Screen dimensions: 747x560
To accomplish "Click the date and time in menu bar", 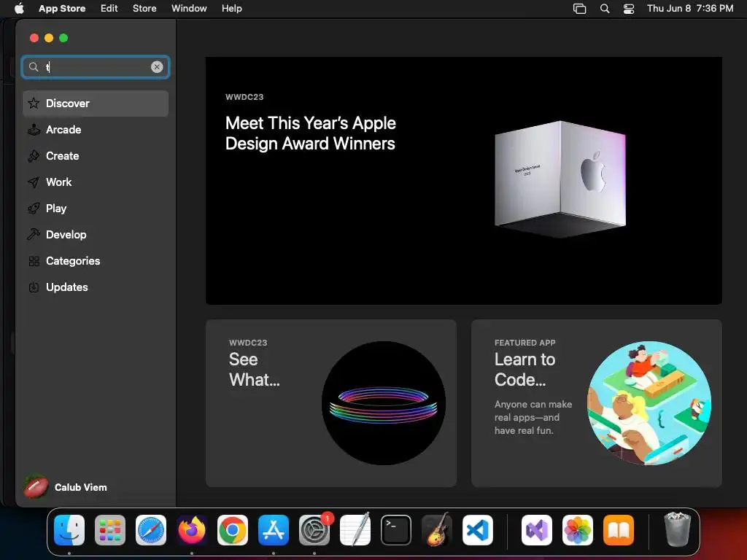I will tap(690, 8).
